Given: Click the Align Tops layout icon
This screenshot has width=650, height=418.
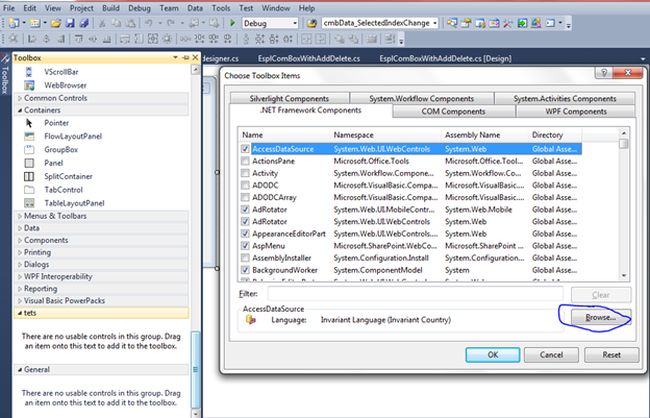Looking at the screenshot, I should click(78, 39).
